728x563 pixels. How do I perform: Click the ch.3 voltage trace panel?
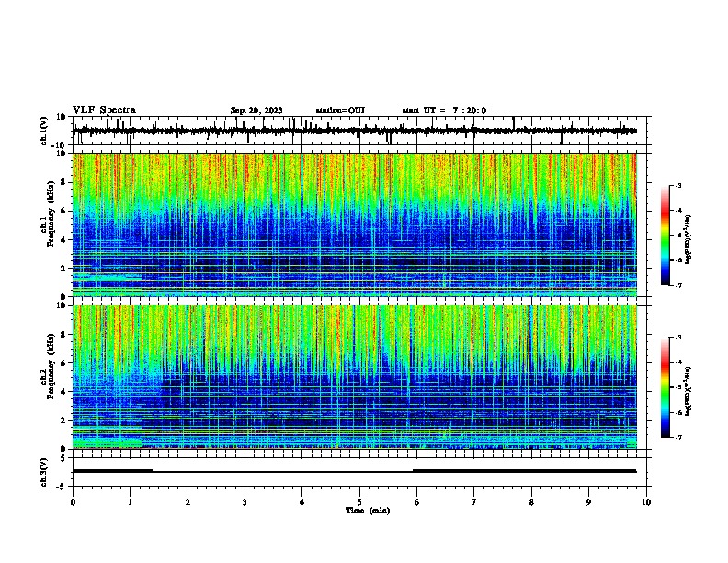pyautogui.click(x=361, y=472)
